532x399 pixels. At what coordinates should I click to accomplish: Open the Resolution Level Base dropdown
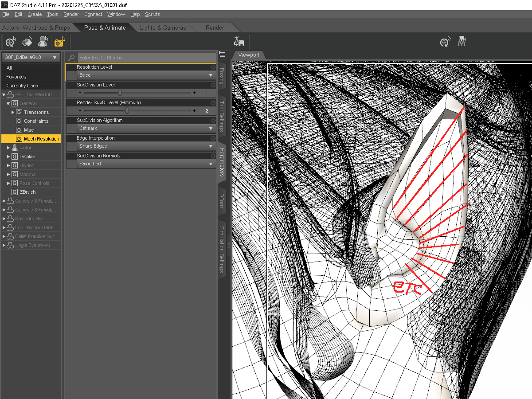(x=146, y=75)
